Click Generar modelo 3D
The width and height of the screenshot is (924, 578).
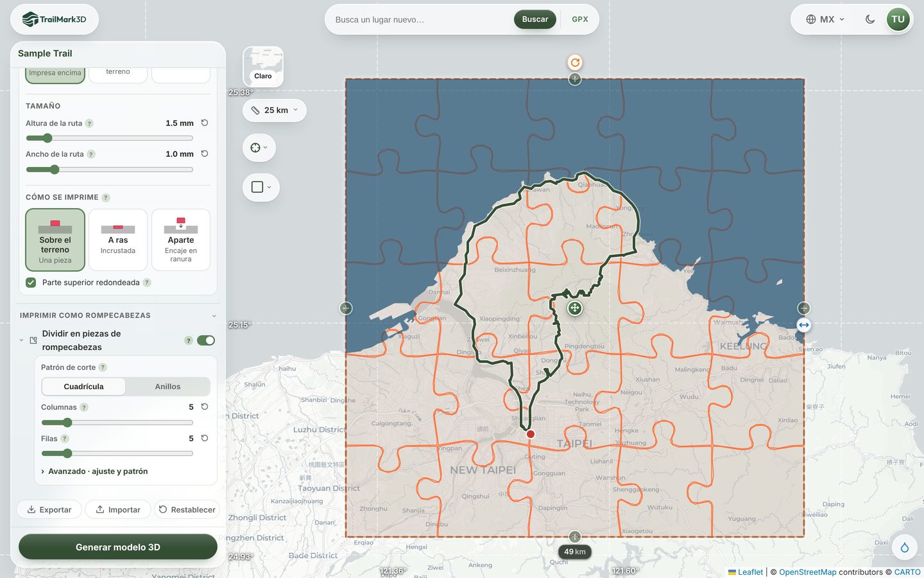(x=118, y=547)
